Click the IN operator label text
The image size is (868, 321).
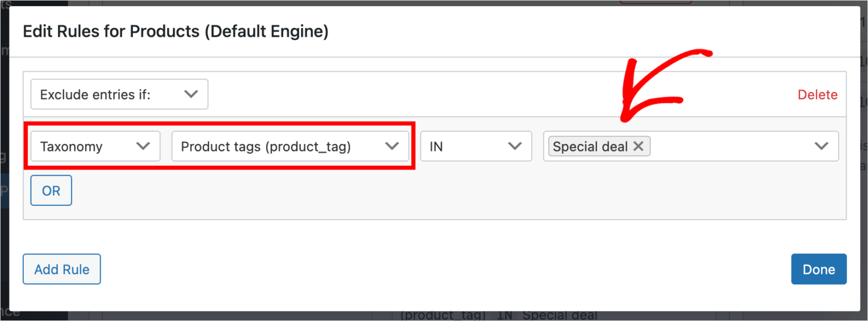436,146
